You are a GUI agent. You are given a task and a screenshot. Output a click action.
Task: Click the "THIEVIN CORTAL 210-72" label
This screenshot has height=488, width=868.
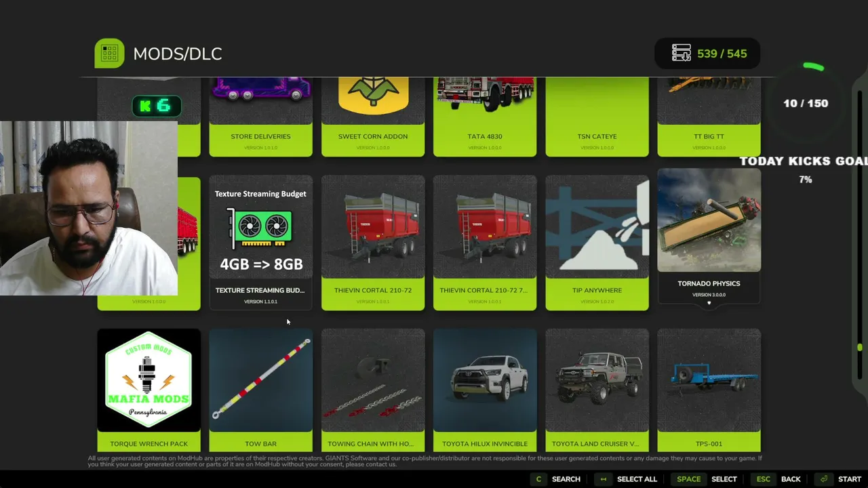pos(373,290)
